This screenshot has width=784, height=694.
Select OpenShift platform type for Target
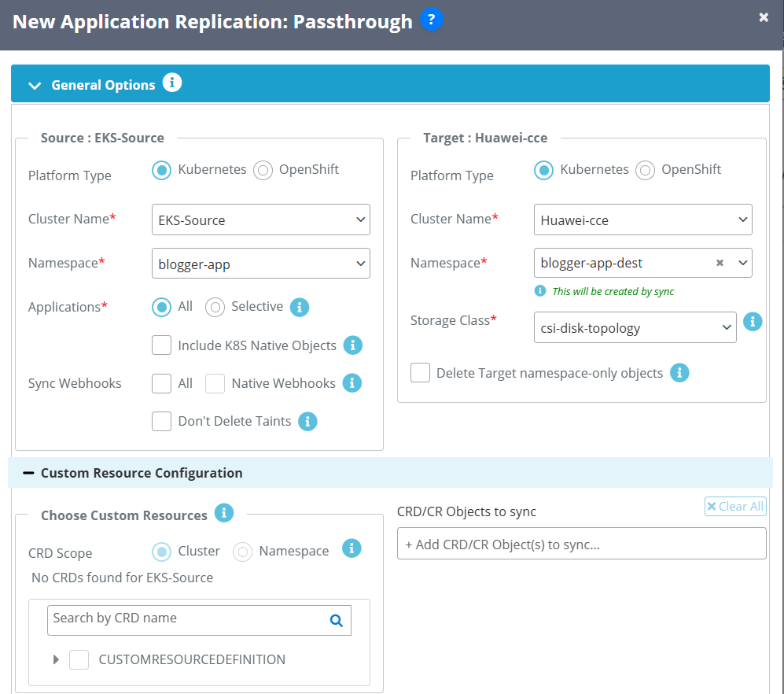[x=645, y=170]
